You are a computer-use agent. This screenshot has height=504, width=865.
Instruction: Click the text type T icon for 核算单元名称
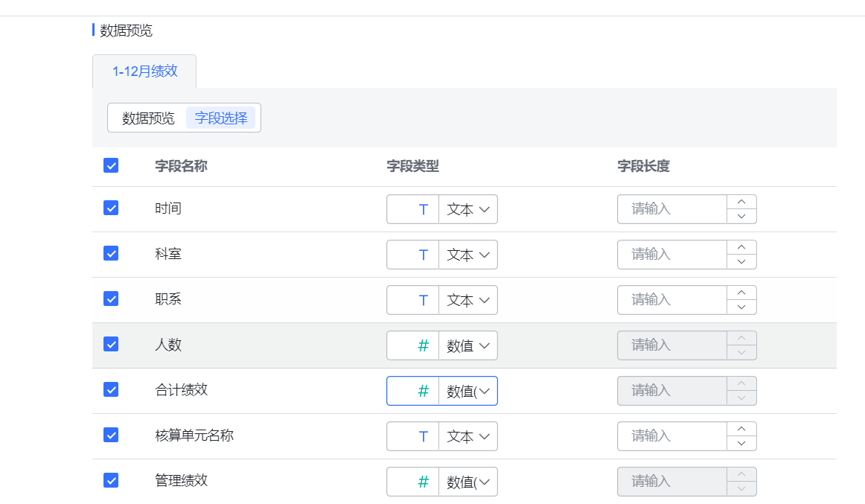(423, 436)
